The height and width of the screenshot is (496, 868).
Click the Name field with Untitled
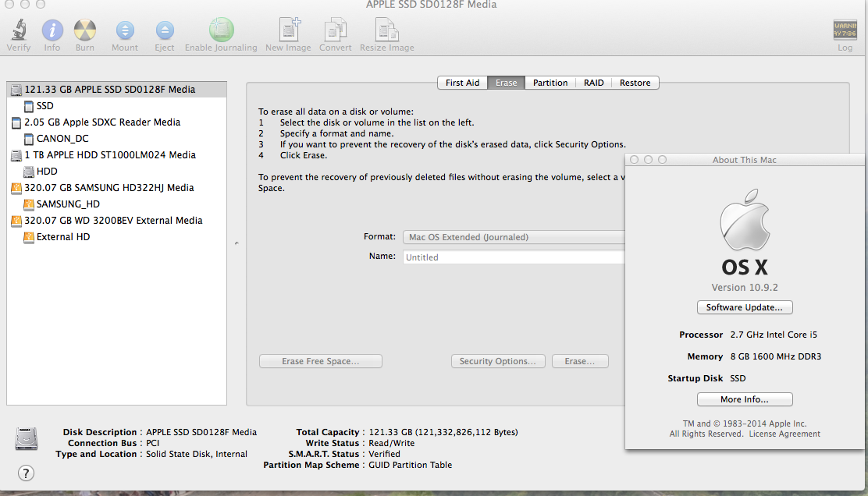click(514, 257)
